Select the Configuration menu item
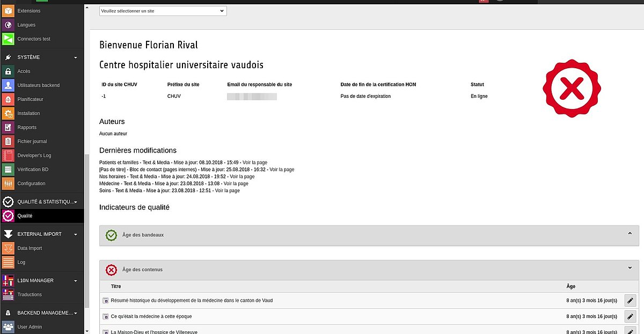The width and height of the screenshot is (644, 334). click(42, 183)
